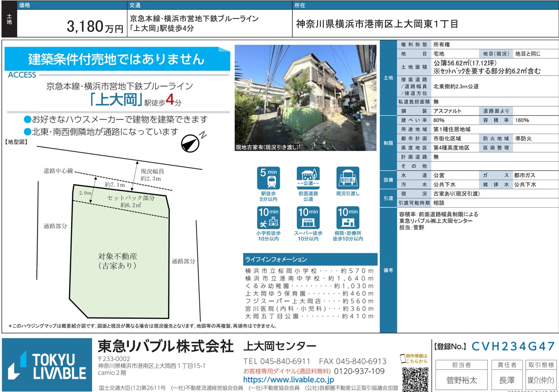Click the 小学校徒歩10分以内 icon
Viewport: 559px width, 392px height.
coord(268,218)
